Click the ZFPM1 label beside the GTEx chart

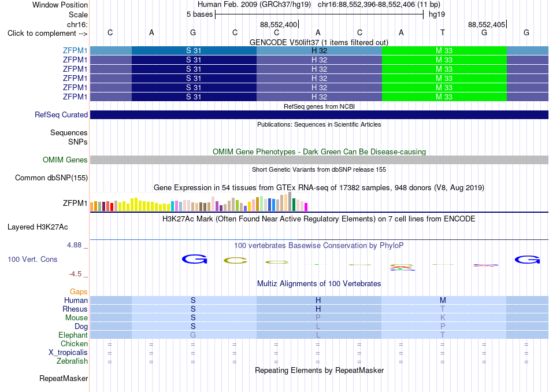click(75, 203)
